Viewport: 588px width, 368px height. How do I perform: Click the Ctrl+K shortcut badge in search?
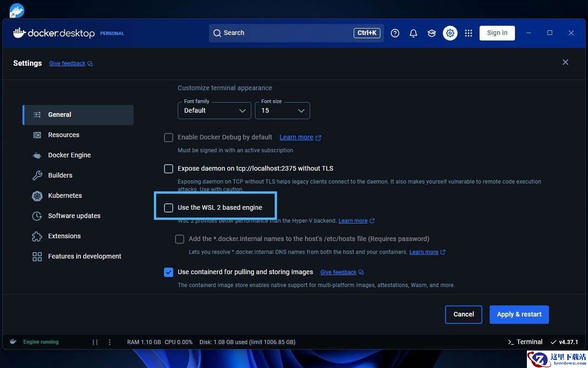367,33
